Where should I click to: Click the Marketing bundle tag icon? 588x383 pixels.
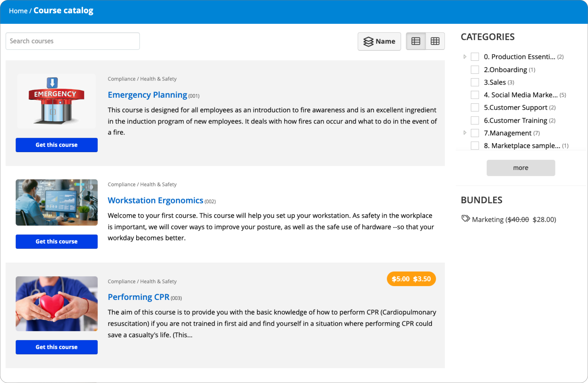465,219
